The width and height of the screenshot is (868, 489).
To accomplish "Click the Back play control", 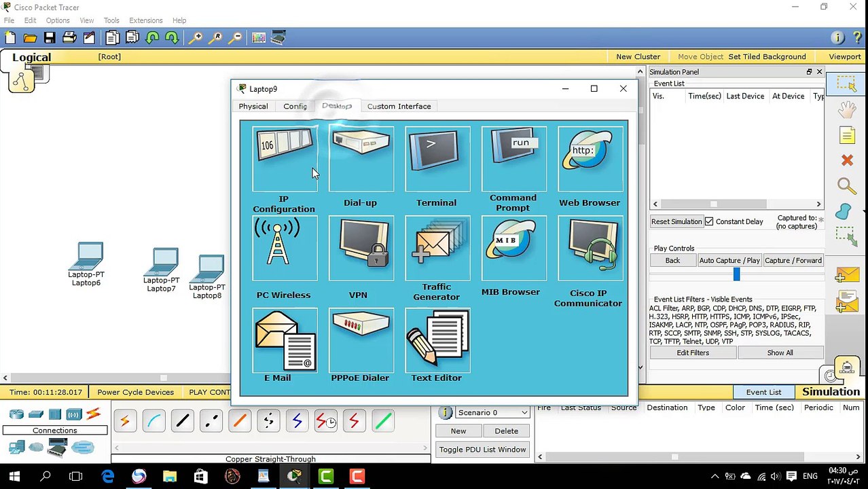I will (672, 260).
